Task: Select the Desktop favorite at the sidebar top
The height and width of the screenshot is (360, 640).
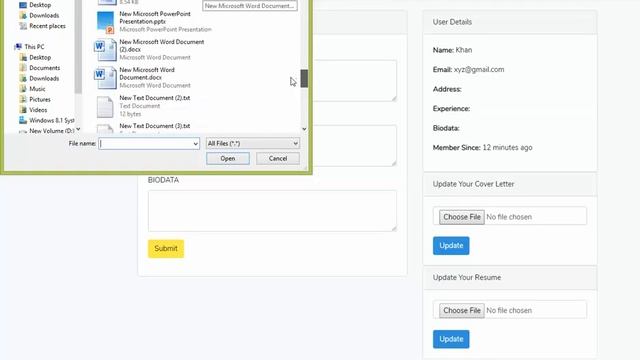Action: pyautogui.click(x=40, y=5)
